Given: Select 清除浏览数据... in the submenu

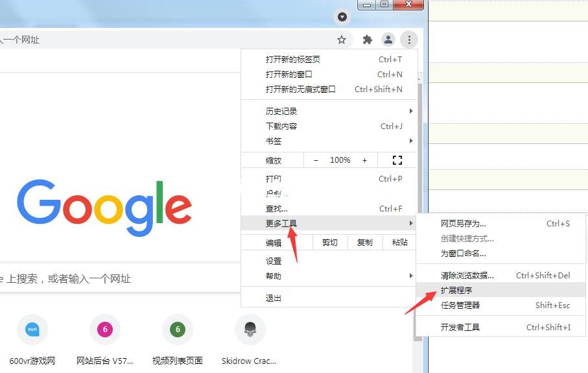Looking at the screenshot, I should [x=501, y=276].
